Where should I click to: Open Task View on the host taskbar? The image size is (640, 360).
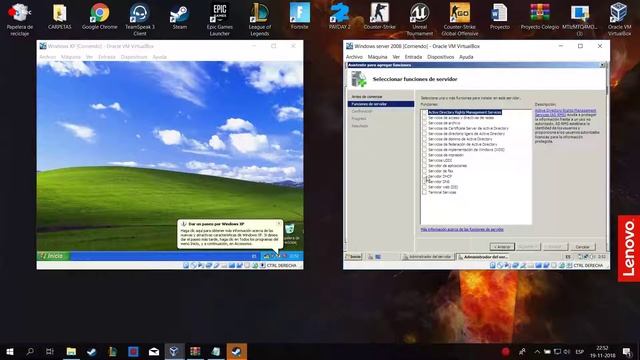pos(50,351)
